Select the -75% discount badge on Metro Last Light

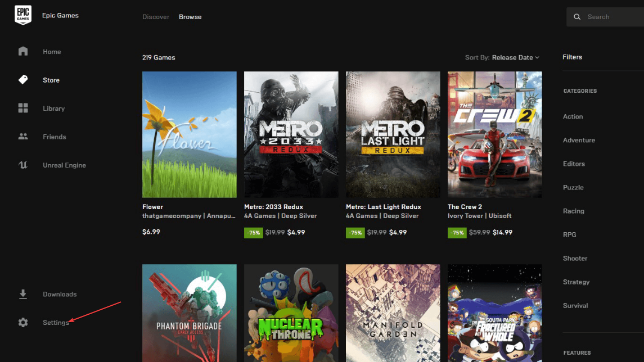[355, 232]
